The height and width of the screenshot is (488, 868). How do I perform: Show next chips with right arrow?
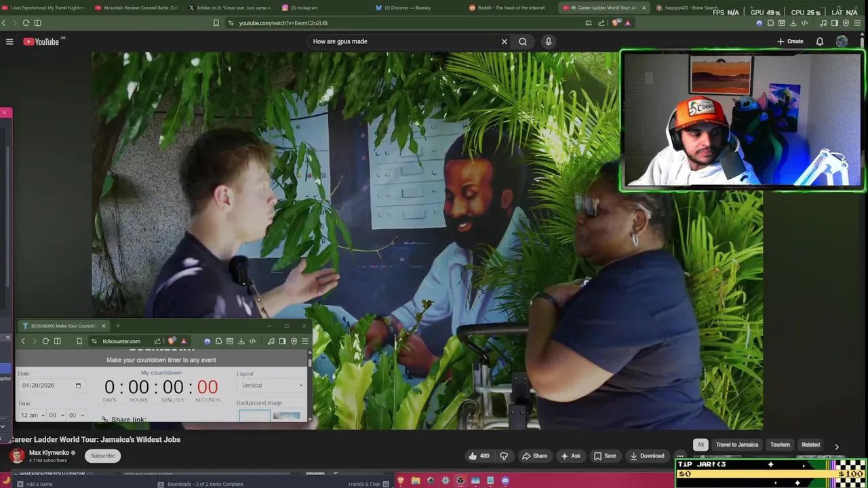[x=837, y=447]
